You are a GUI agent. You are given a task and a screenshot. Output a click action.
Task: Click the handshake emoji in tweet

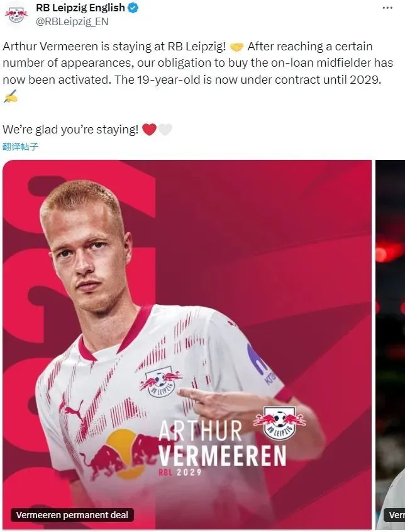(x=236, y=47)
